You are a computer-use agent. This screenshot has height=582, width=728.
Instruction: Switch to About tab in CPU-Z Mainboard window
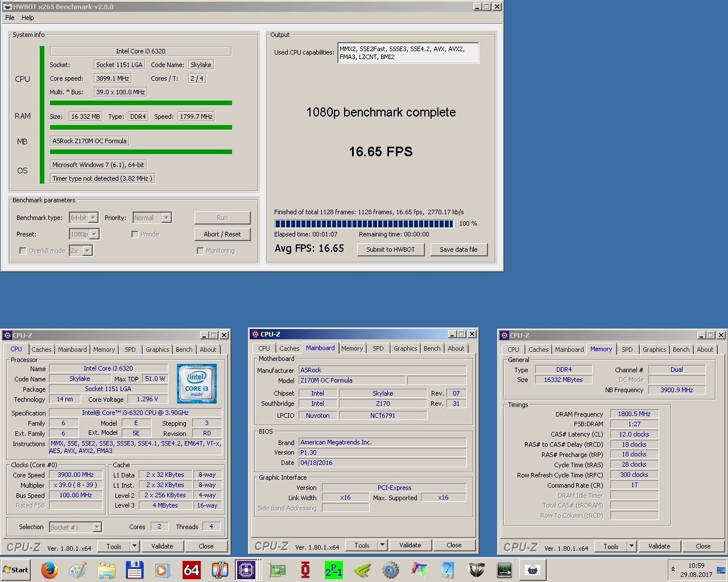[456, 348]
